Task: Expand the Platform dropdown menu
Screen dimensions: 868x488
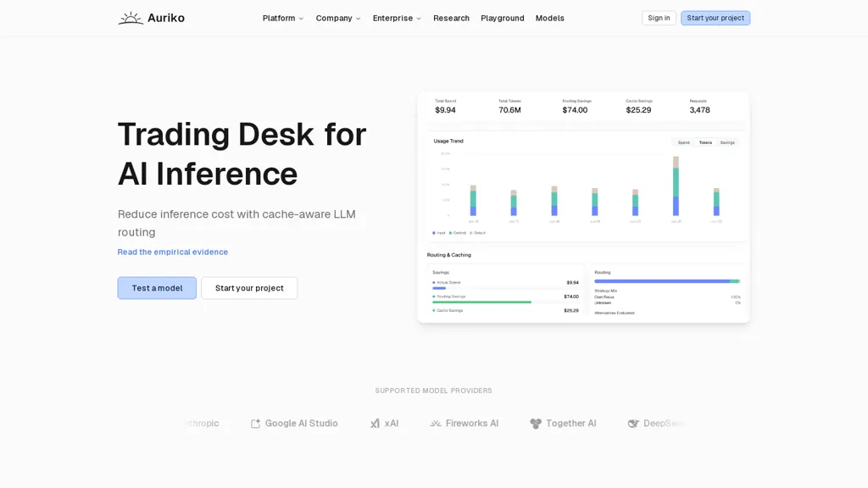Action: 283,19
